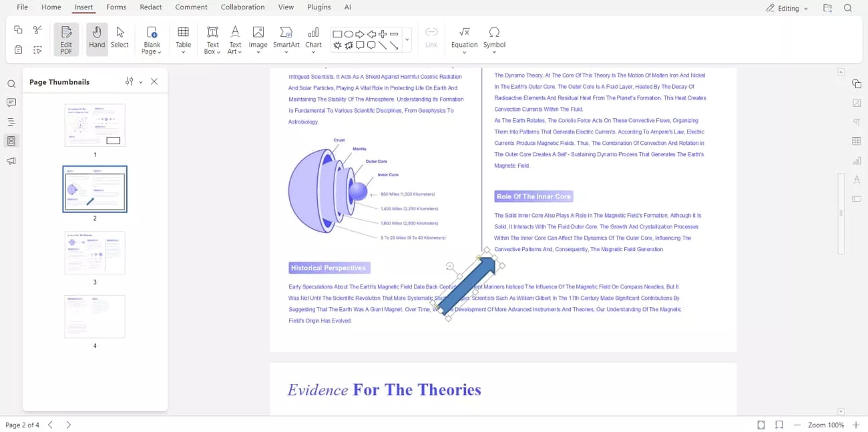Insert a Chart
The width and height of the screenshot is (868, 432).
tap(313, 39)
